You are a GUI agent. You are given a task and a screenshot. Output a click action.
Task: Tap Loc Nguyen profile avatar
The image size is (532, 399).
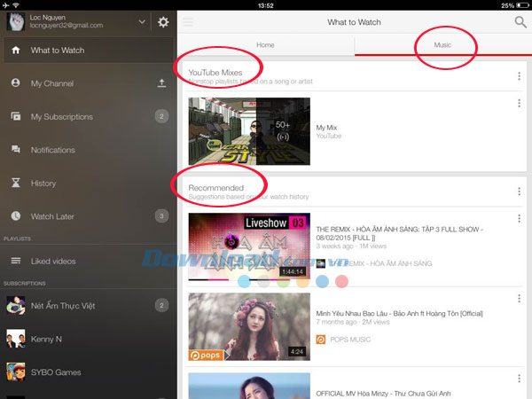click(16, 21)
